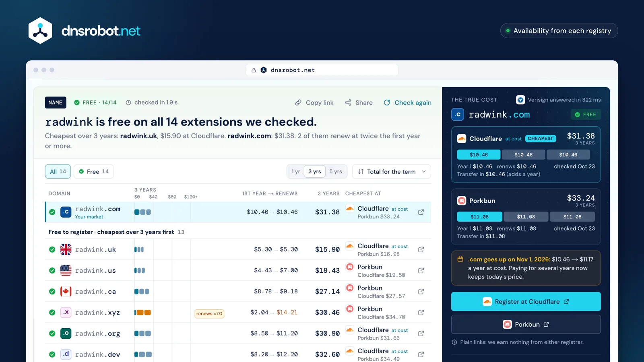Click the green check next to radwink.dev

[52, 354]
